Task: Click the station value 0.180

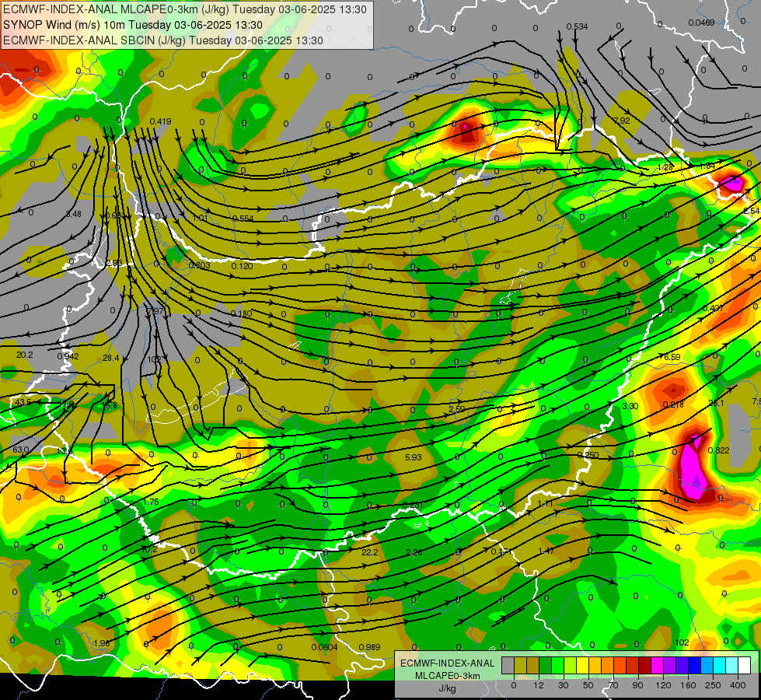Action: (241, 313)
